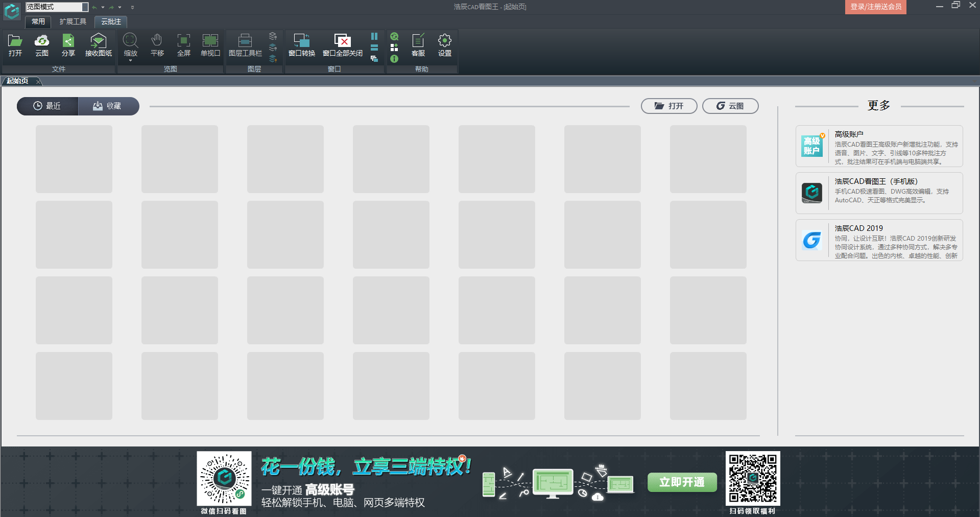
Task: Open the 浩辰CAD 2019 promo card
Action: click(879, 240)
